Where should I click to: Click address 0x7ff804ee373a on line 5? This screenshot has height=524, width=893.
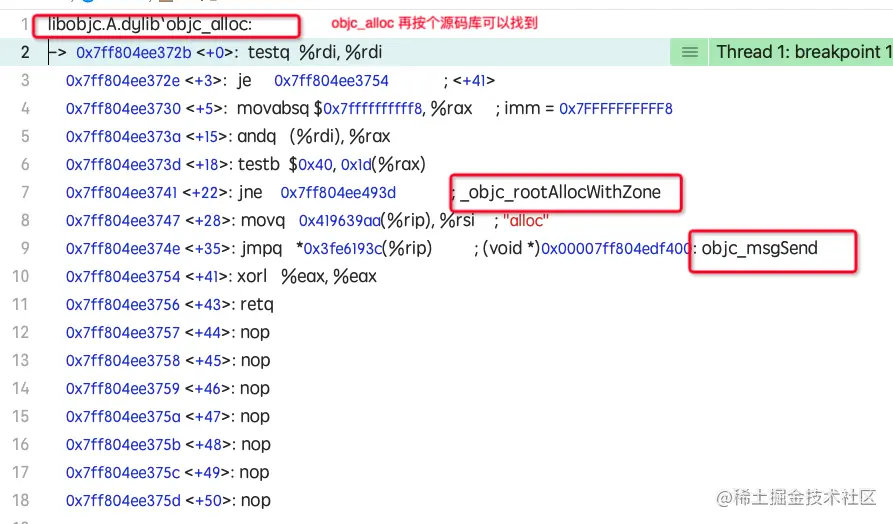[123, 136]
